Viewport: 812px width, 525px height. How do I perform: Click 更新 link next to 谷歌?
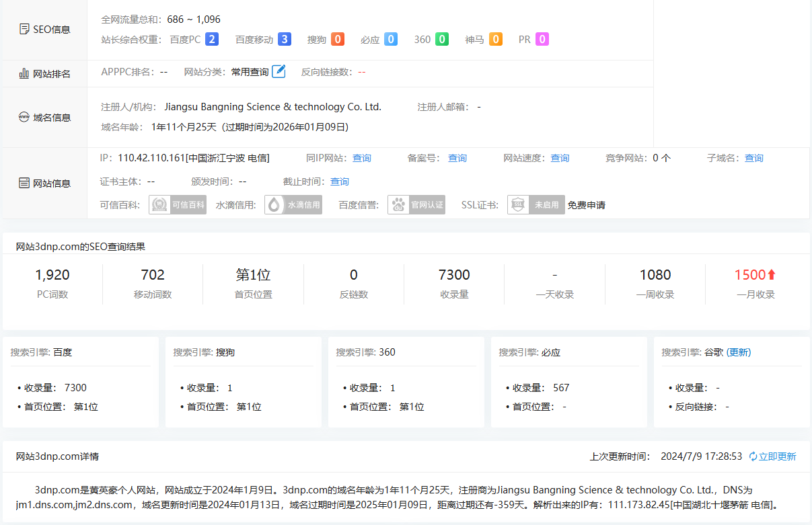(x=739, y=352)
